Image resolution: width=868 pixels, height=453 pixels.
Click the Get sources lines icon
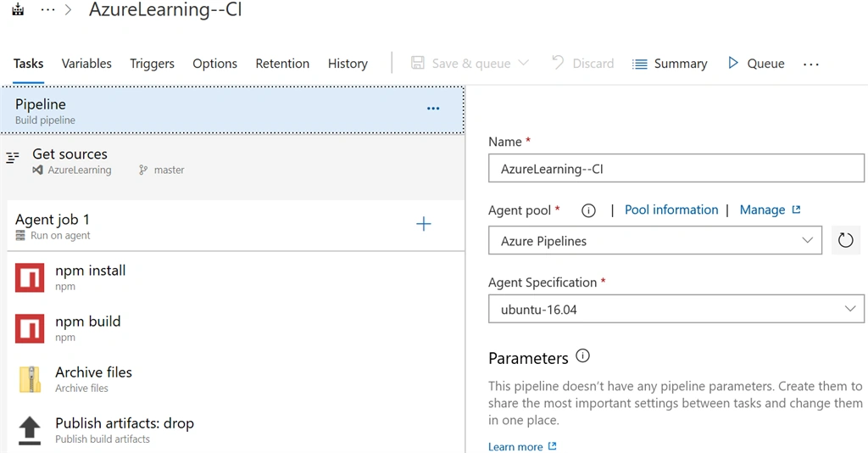tap(13, 158)
